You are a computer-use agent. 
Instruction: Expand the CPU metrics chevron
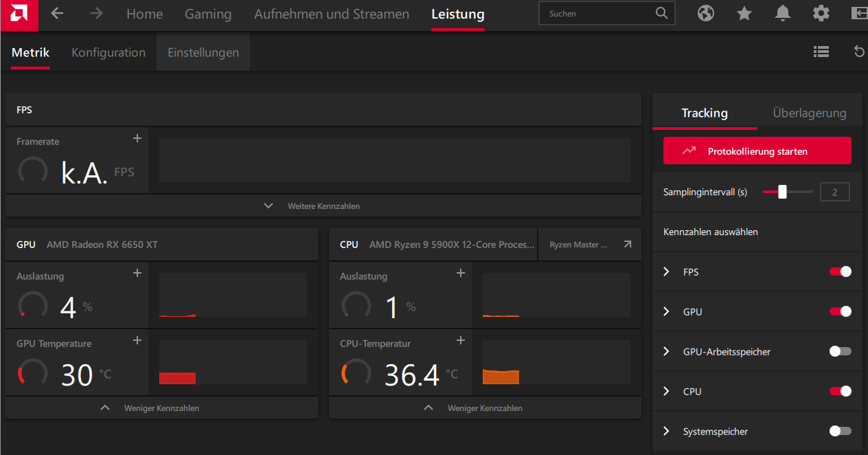666,391
